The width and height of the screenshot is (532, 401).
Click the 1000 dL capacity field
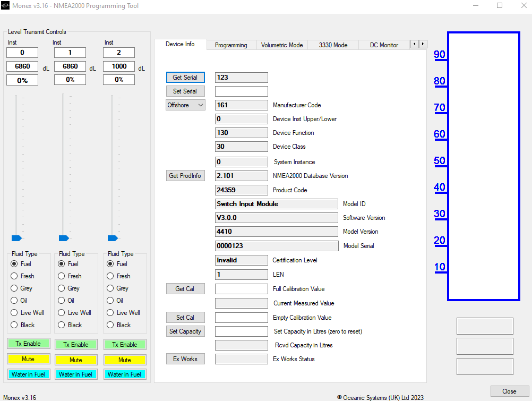[x=119, y=66]
